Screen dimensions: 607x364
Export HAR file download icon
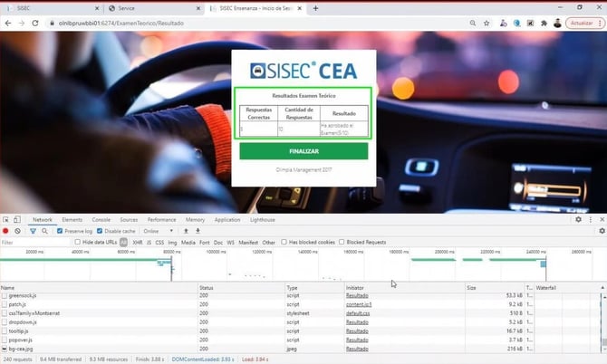pyautogui.click(x=198, y=231)
